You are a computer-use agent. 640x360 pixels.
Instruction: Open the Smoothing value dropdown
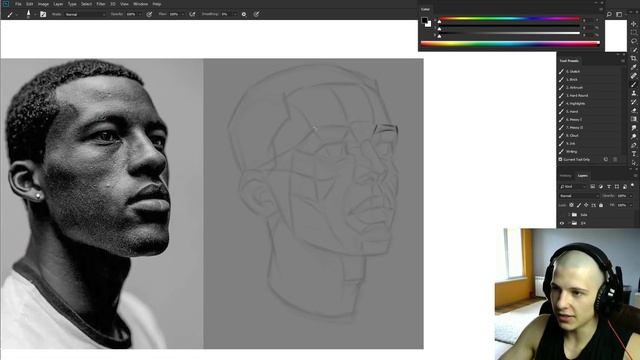pos(229,14)
